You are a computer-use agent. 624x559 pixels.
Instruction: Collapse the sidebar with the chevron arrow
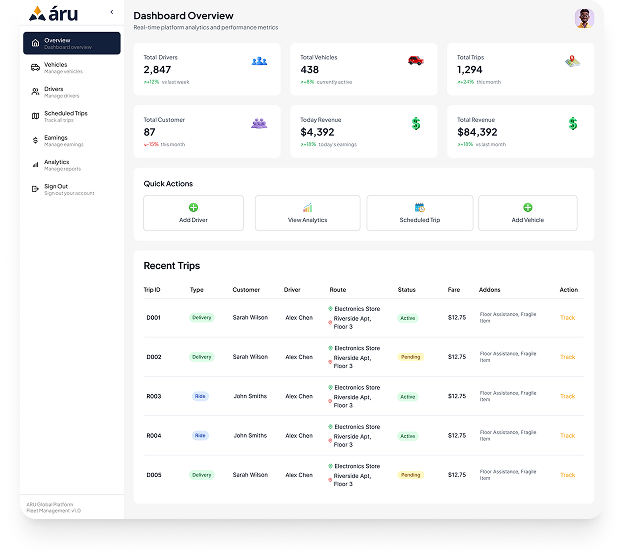pos(111,13)
